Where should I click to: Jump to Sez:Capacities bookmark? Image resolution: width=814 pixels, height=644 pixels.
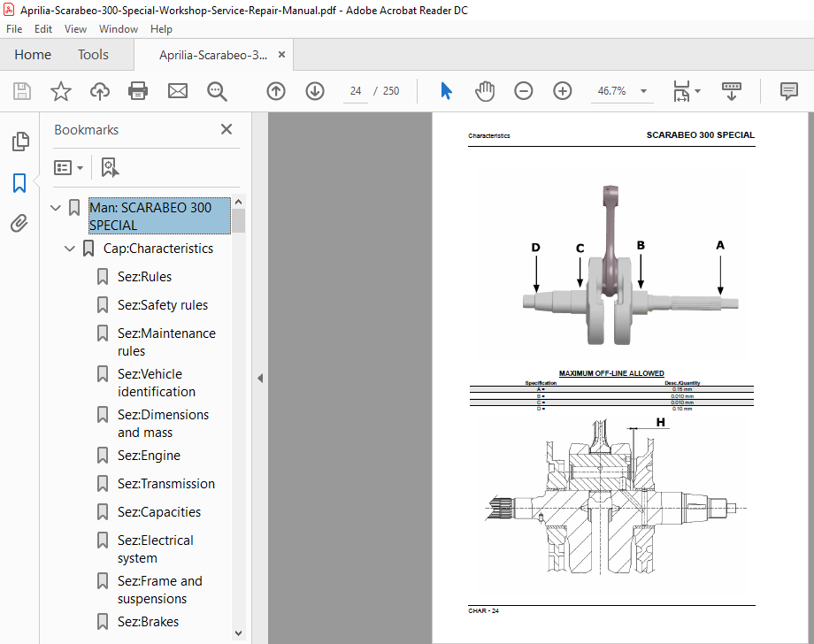point(159,512)
